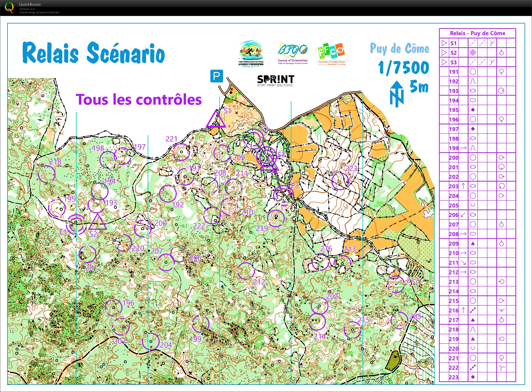Open the matstroeng.se/quickroute/en link

(39, 12)
